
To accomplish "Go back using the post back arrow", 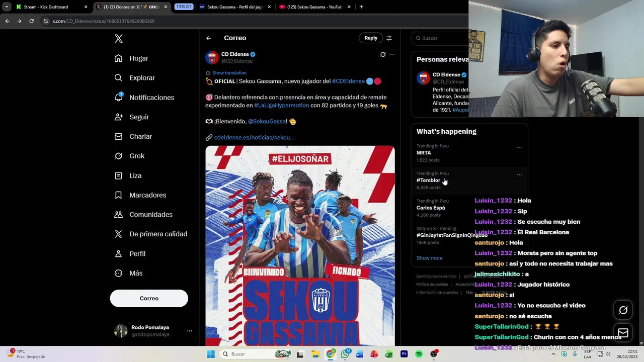I will [x=209, y=38].
